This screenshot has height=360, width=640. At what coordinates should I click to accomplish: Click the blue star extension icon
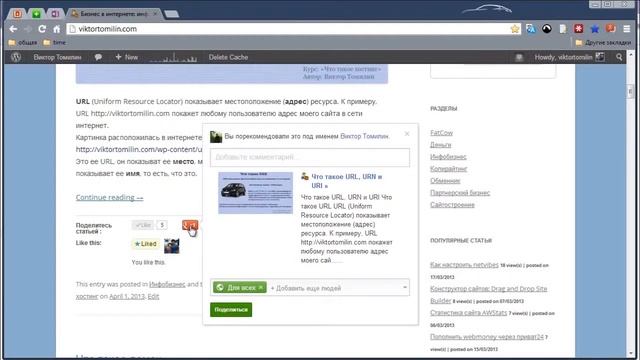(x=594, y=29)
